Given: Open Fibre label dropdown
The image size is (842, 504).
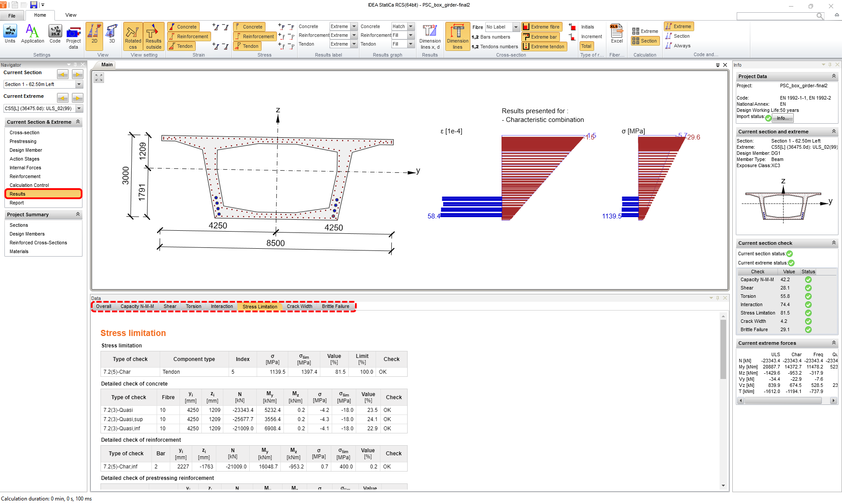Looking at the screenshot, I should [x=516, y=27].
